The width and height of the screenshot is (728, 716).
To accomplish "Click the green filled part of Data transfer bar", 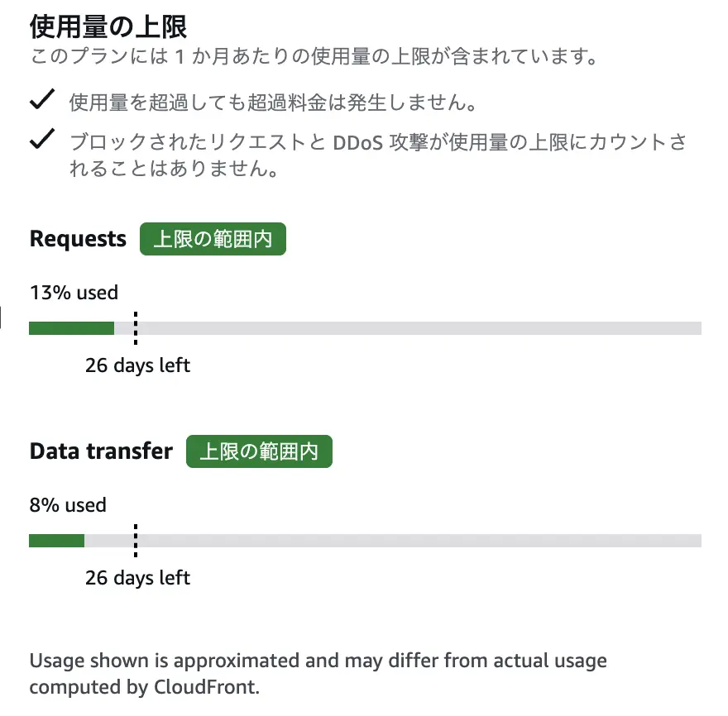I will pyautogui.click(x=56, y=541).
